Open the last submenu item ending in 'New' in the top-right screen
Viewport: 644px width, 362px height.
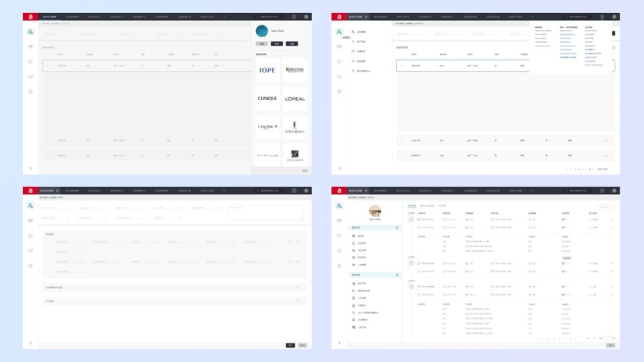click(361, 71)
